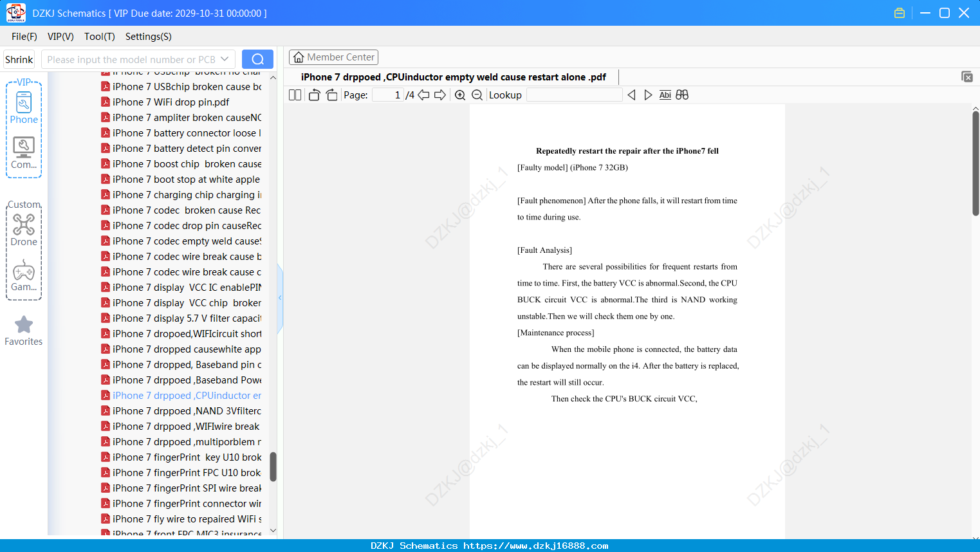Click the gold VIP briefcase icon
Image resolution: width=980 pixels, height=552 pixels.
tap(900, 13)
